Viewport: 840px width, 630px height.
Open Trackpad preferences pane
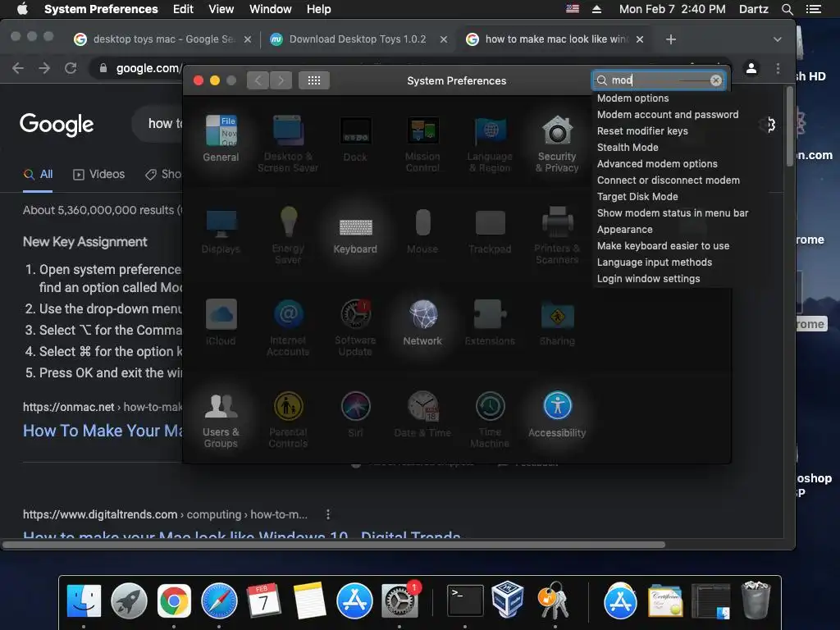[x=490, y=231]
